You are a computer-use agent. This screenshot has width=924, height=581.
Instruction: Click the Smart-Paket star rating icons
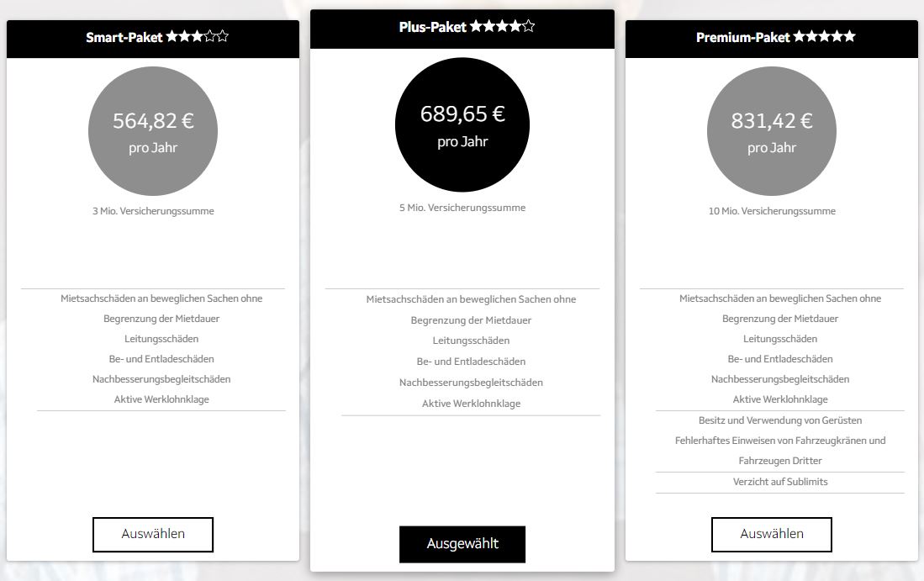pos(197,36)
